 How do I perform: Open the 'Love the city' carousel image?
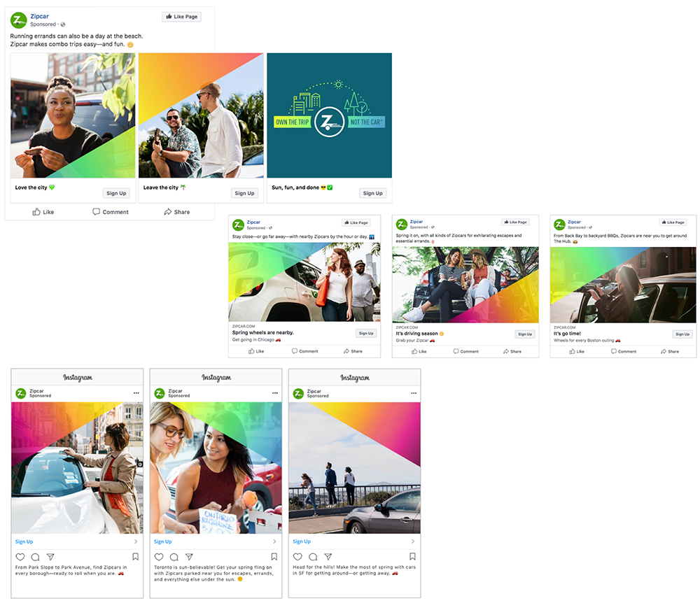pos(73,115)
